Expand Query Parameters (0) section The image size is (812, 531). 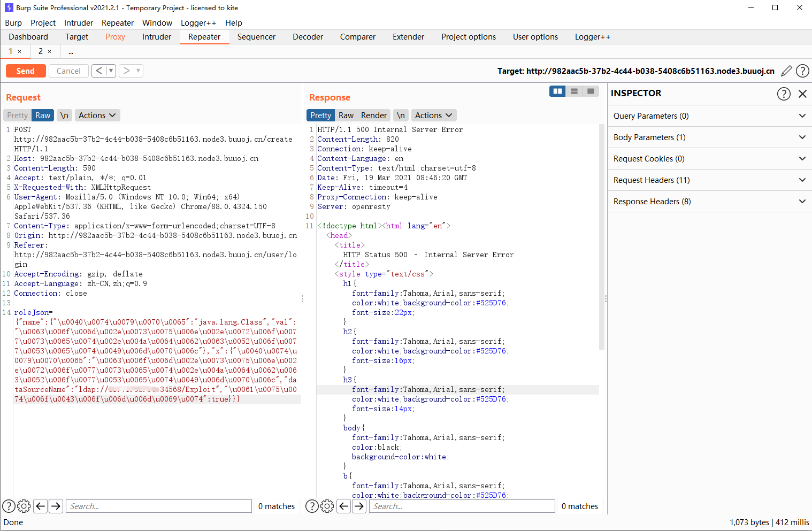(710, 116)
